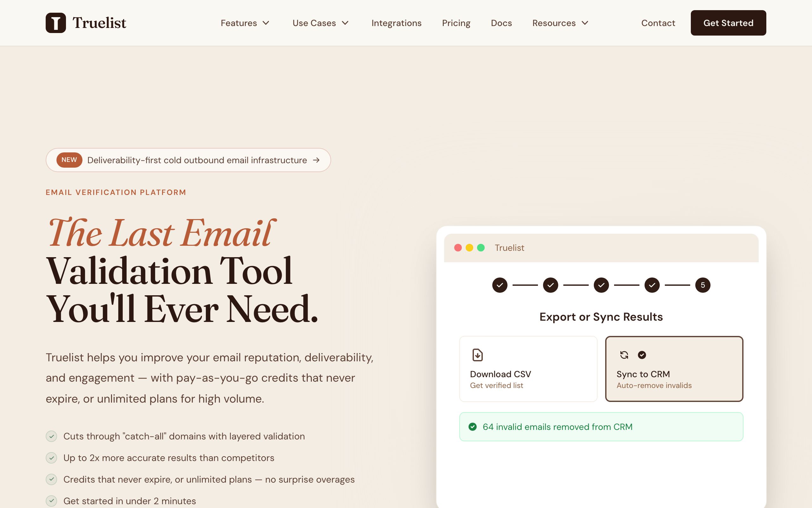This screenshot has width=812, height=508.
Task: Click the NEW badge in the announcement pill
Action: (x=69, y=160)
